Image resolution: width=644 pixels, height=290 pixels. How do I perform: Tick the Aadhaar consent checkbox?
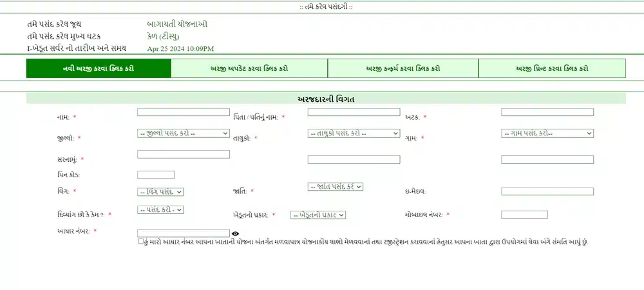pos(141,242)
